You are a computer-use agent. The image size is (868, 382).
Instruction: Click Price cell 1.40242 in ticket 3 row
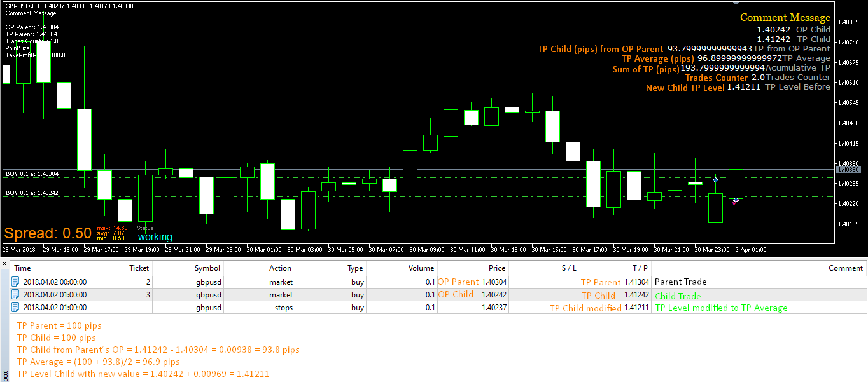point(494,295)
